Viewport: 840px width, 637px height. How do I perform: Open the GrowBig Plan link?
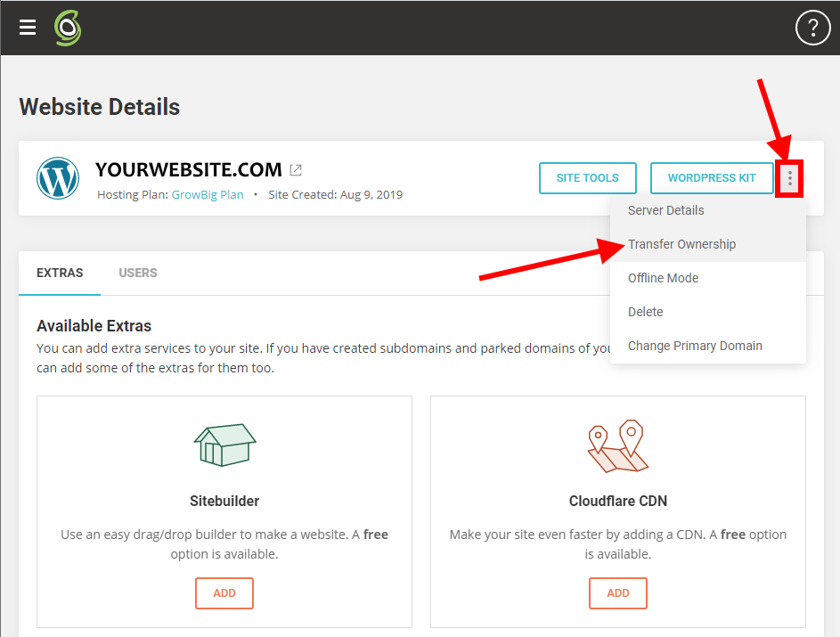point(208,194)
